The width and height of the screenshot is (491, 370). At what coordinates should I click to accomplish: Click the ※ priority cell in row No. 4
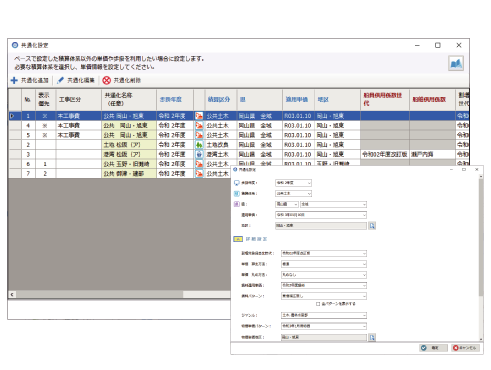[45, 126]
